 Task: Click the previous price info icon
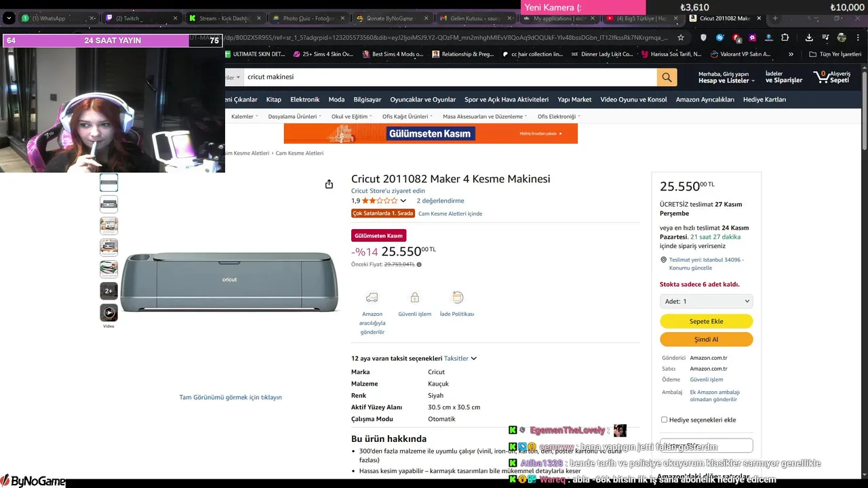pyautogui.click(x=419, y=264)
